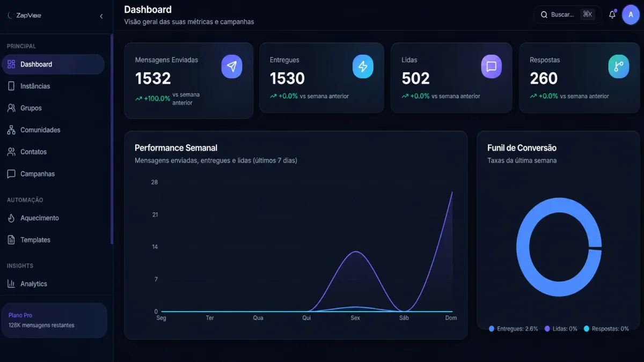The image size is (644, 362).
Task: Click the ZapVibe logo in sidebar
Action: [x=25, y=16]
